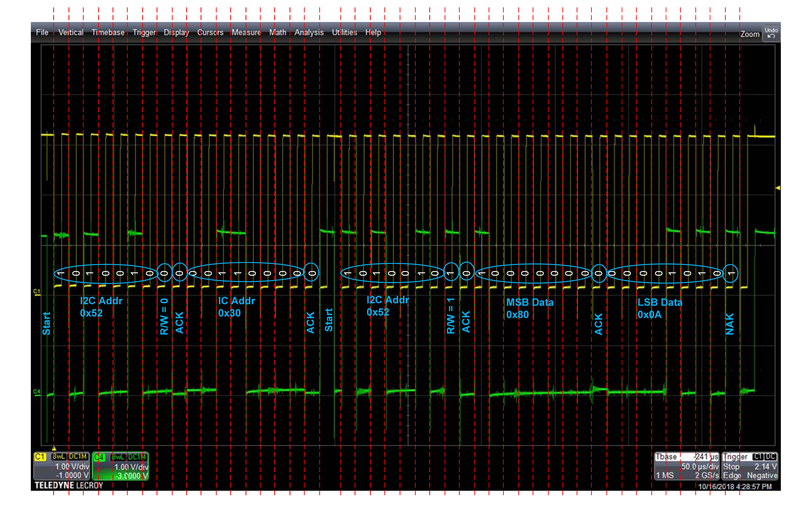Open the Trigger descriptor box
This screenshot has height=521, width=812.
(x=750, y=466)
